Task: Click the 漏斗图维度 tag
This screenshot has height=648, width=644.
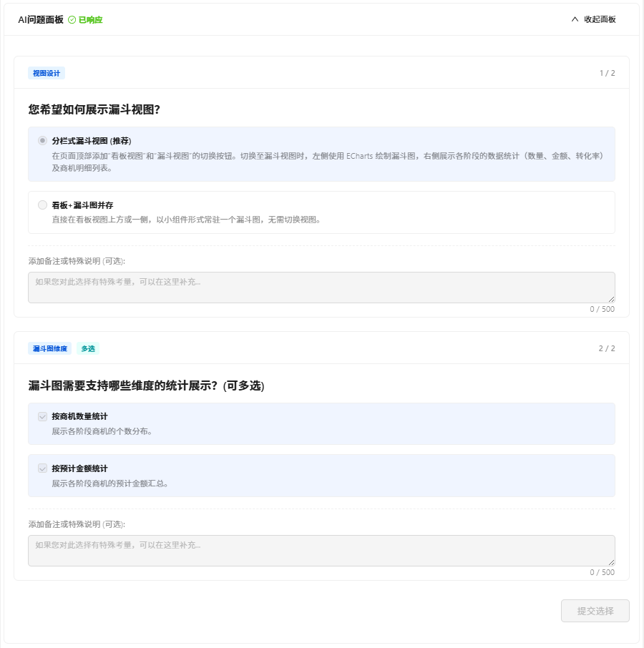Action: pos(49,349)
